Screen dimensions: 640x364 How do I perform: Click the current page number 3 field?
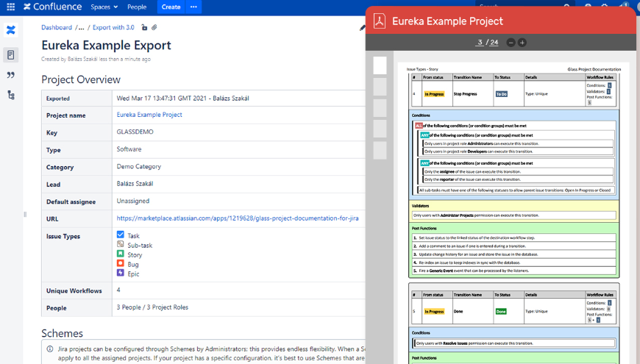[x=480, y=43]
